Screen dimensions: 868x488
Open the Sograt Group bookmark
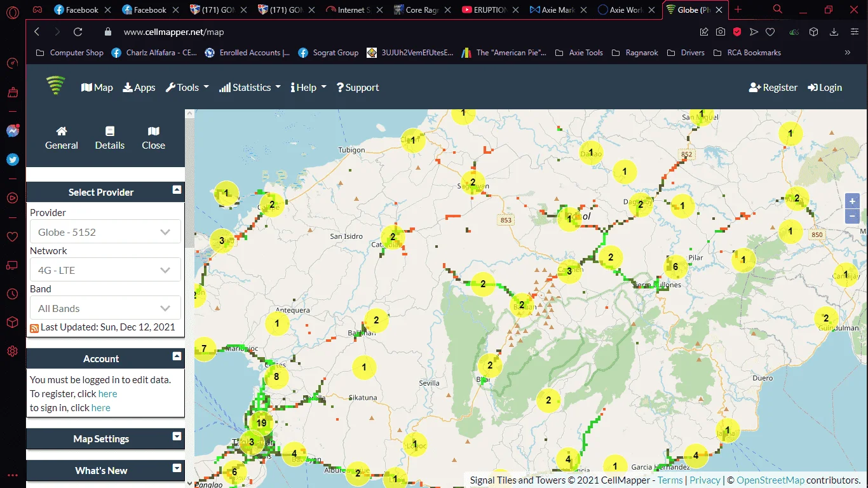click(x=329, y=53)
